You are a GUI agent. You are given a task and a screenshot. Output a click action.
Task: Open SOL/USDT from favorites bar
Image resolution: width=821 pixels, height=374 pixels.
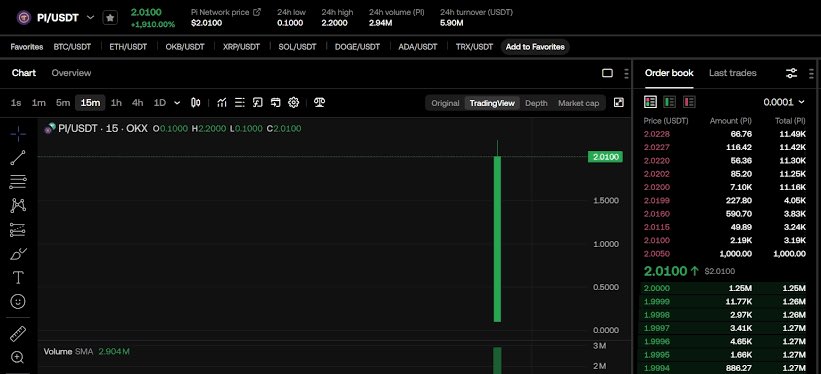[x=297, y=47]
